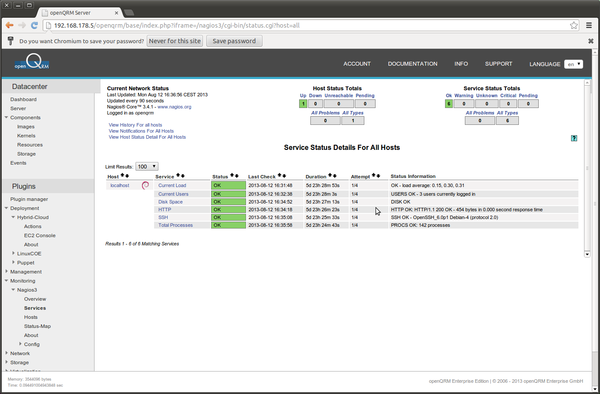Click the browser forward arrow
The width and height of the screenshot is (600, 394).
coord(22,25)
